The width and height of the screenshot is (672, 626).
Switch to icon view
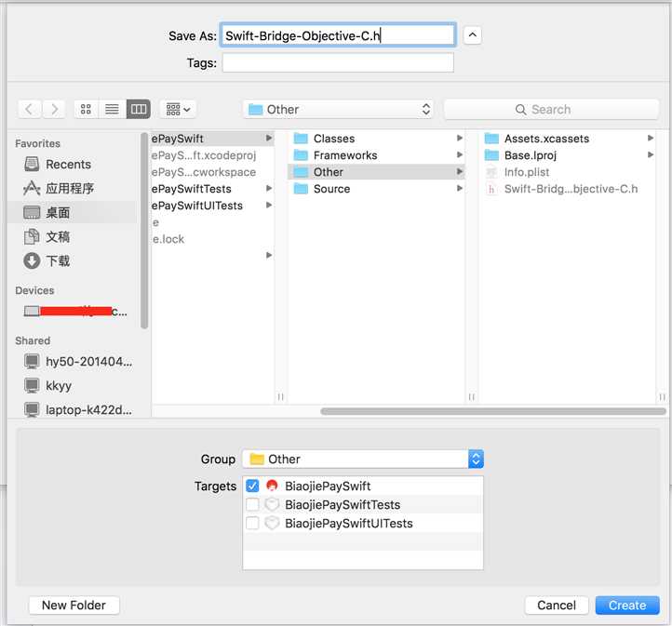point(87,109)
